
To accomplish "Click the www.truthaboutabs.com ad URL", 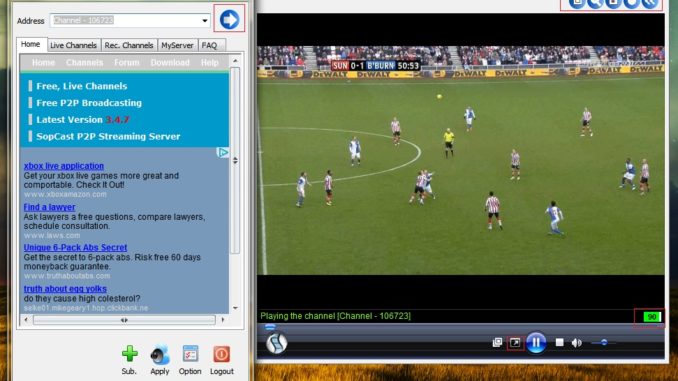I will [67, 276].
